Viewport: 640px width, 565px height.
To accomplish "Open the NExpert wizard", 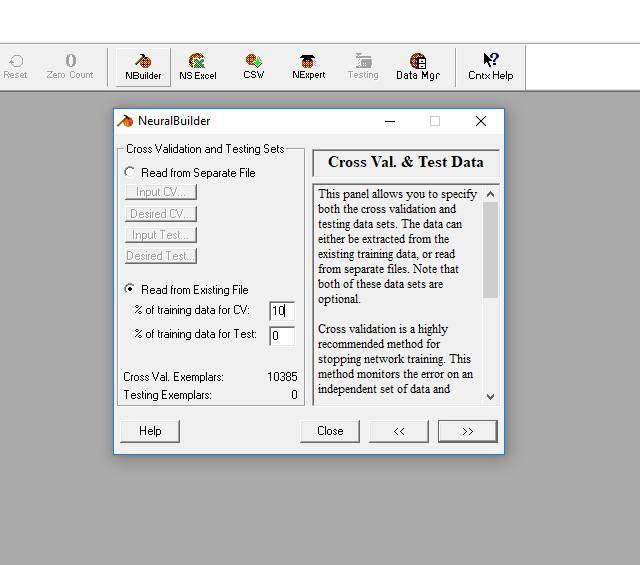I will [309, 67].
